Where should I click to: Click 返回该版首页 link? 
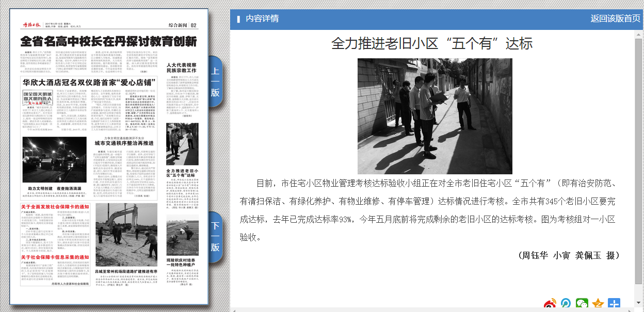(615, 19)
